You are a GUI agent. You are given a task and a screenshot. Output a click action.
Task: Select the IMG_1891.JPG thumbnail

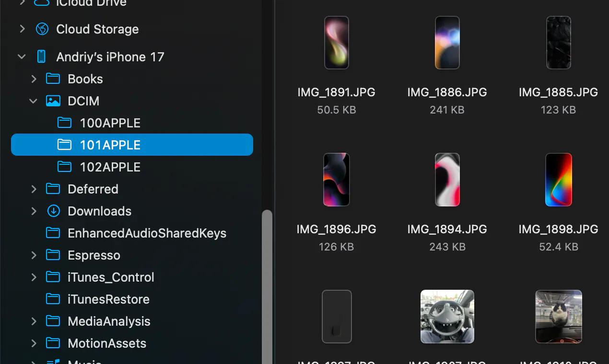[x=337, y=43]
